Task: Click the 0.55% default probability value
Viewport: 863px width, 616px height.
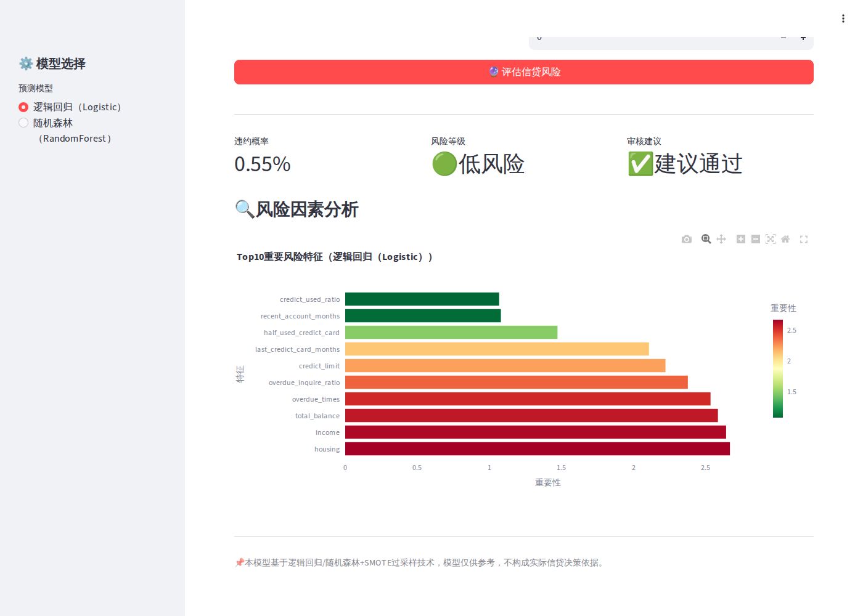Action: [x=263, y=164]
